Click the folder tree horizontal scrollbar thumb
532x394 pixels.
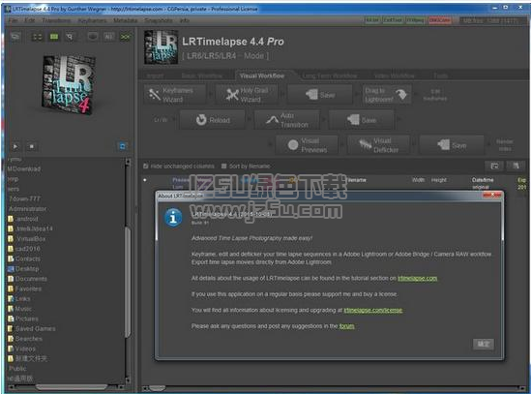72,387
